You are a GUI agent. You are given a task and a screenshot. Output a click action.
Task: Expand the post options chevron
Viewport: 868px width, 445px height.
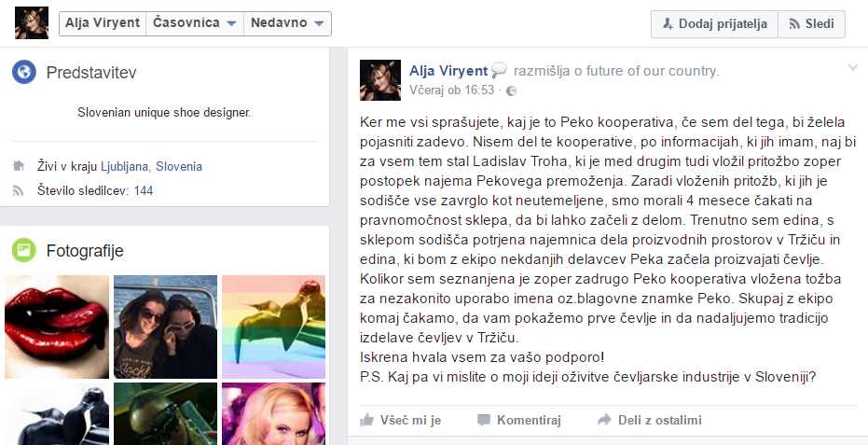click(852, 68)
